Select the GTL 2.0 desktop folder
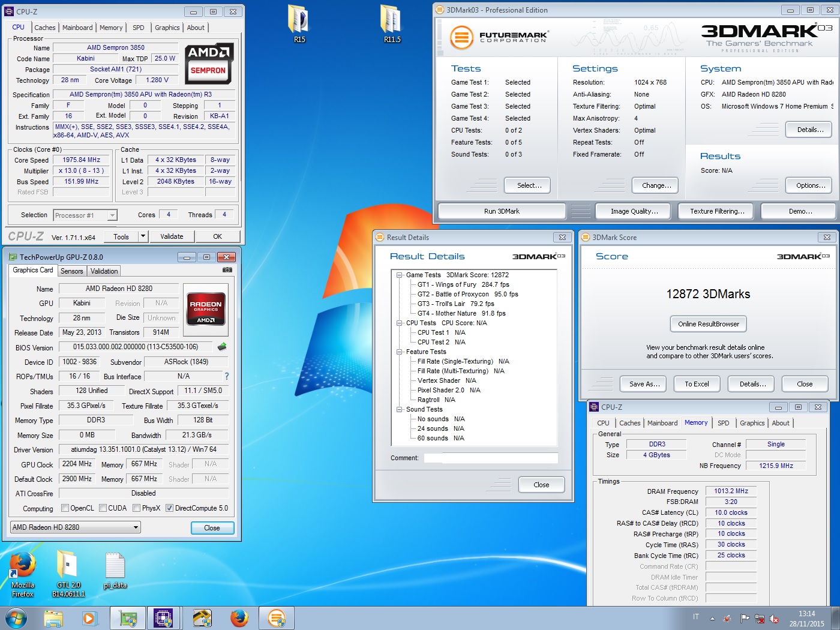This screenshot has width=840, height=630. (x=68, y=574)
